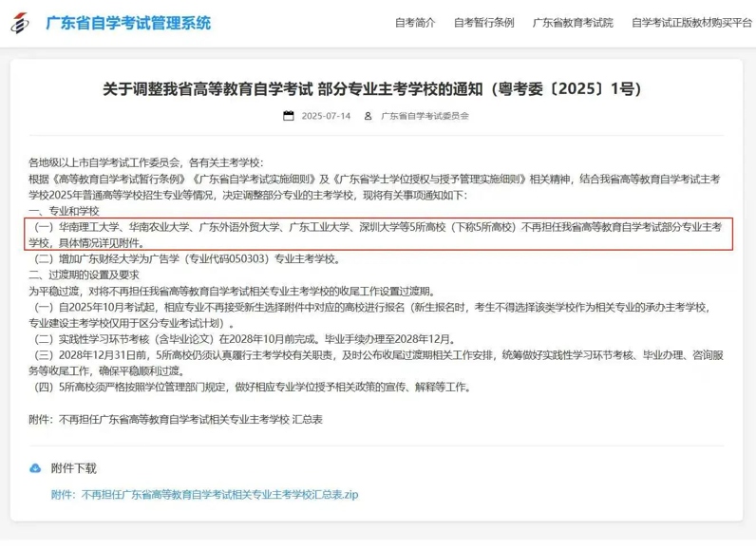756x550 pixels.
Task: Click the author person icon
Action: coord(368,116)
